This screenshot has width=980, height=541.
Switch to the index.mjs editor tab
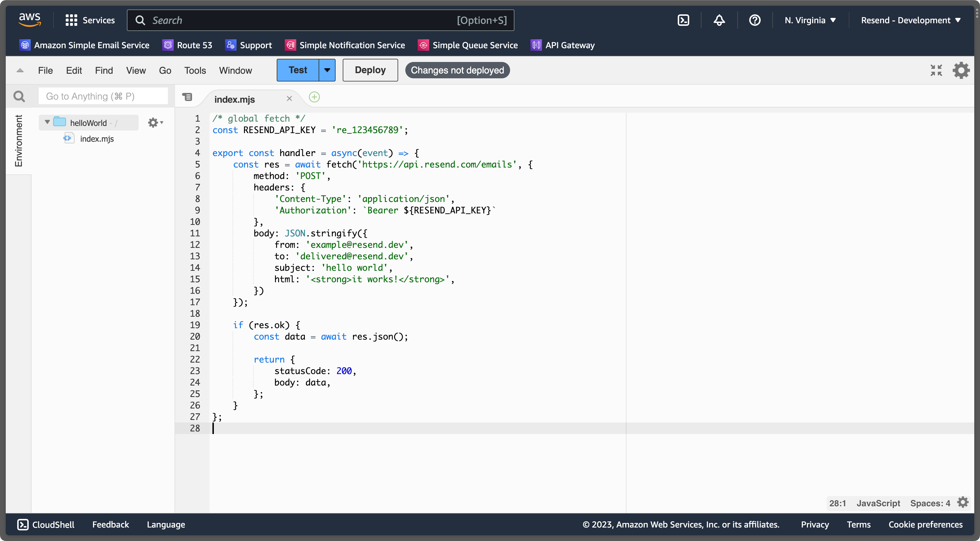[x=235, y=99]
